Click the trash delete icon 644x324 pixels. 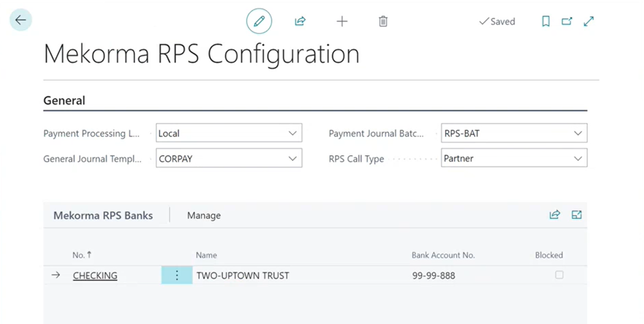pos(383,21)
